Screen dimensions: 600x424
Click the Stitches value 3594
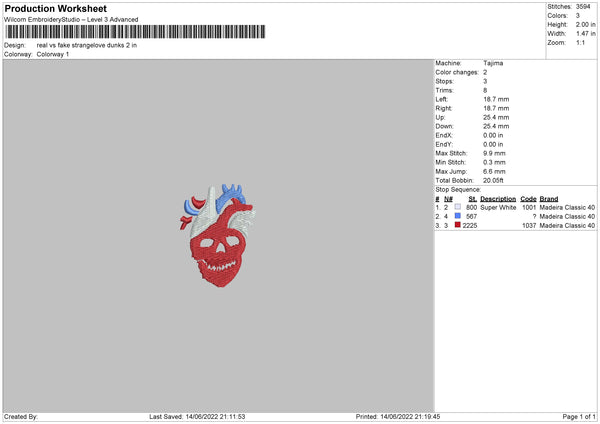(583, 7)
